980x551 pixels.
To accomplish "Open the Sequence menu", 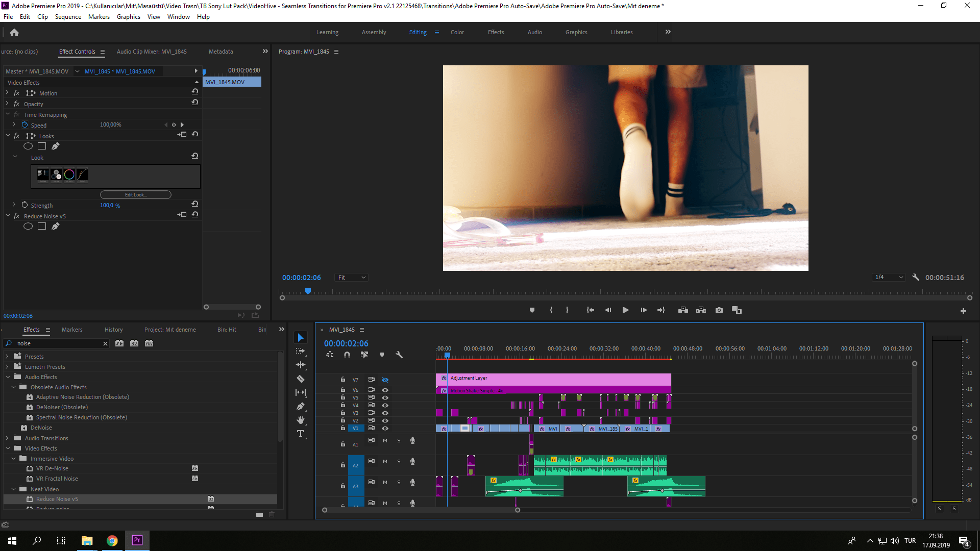I will pos(68,17).
